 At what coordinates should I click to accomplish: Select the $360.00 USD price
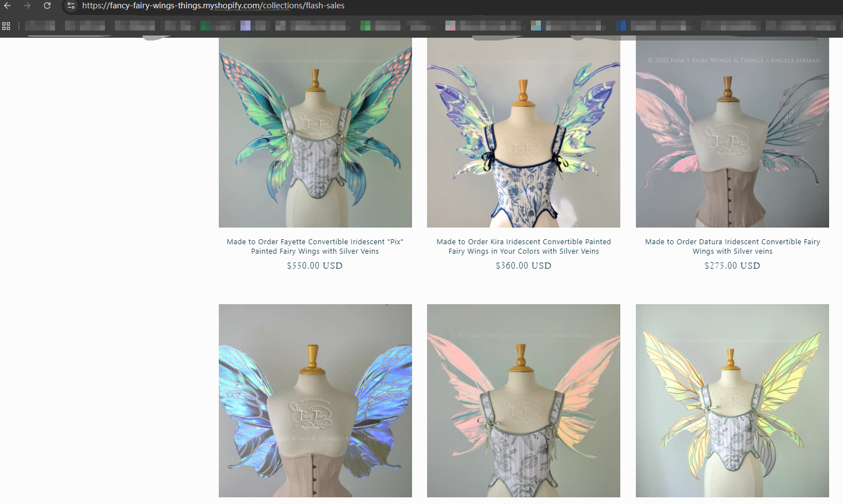click(524, 266)
